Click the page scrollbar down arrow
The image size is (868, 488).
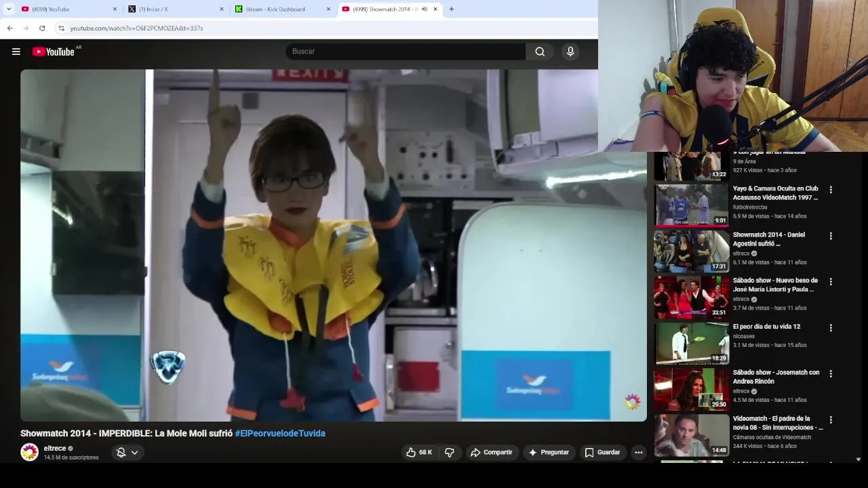click(859, 459)
